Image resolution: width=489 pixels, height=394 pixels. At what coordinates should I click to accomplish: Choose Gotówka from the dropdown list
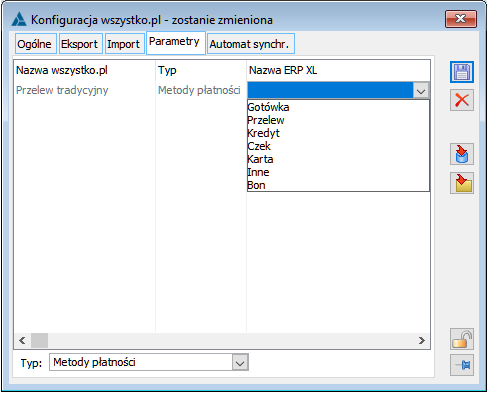[338, 107]
